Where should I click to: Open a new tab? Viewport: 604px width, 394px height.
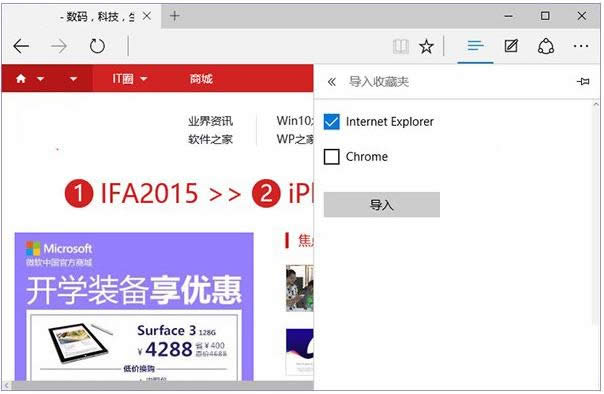point(174,16)
